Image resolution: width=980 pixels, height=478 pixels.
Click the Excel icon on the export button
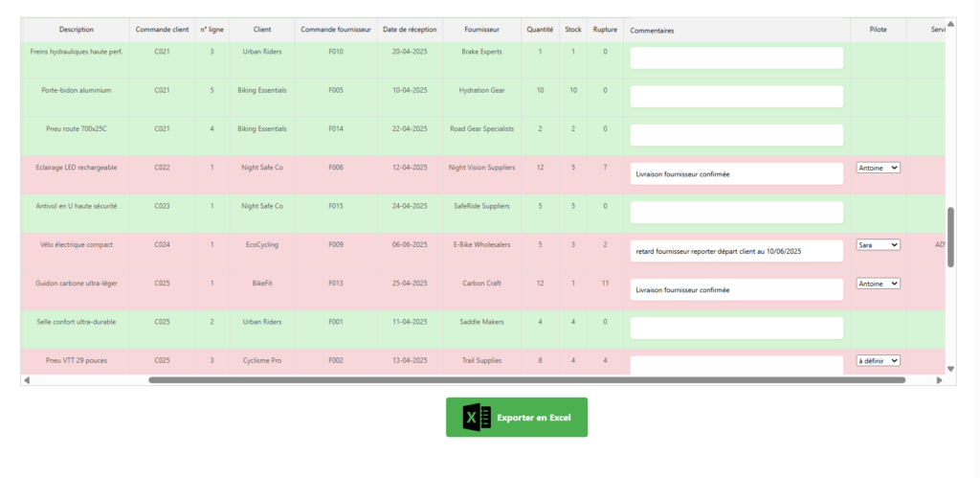476,418
